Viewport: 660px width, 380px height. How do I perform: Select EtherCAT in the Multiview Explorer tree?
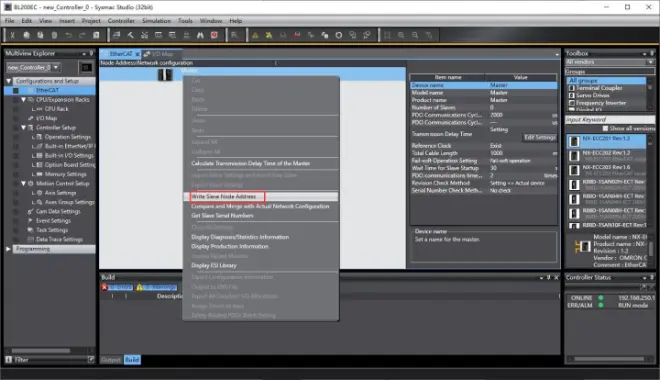coord(47,90)
